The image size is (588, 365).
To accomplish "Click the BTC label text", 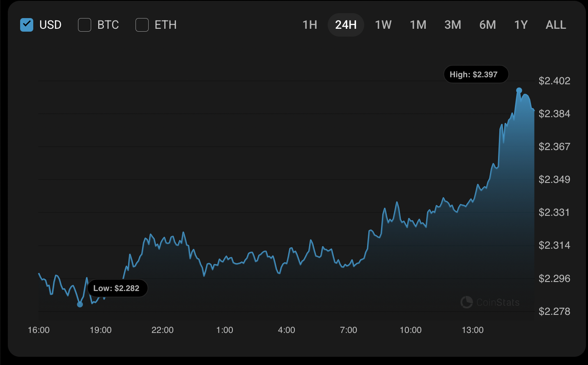I will pyautogui.click(x=108, y=25).
